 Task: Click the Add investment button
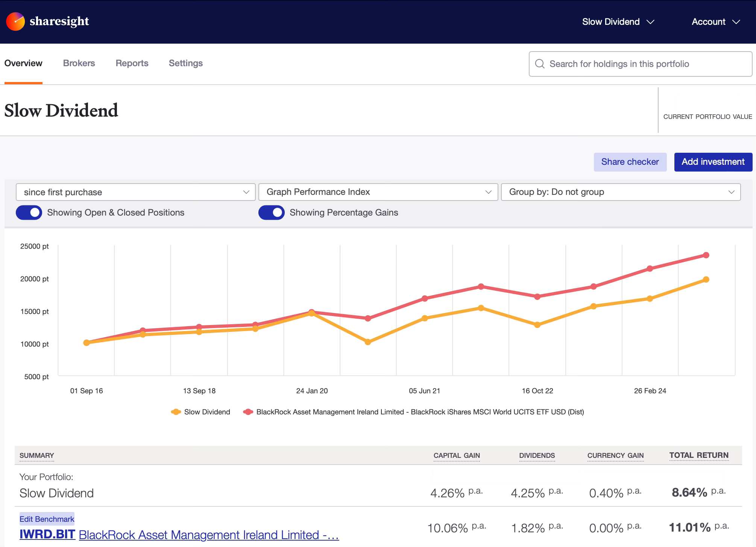713,162
